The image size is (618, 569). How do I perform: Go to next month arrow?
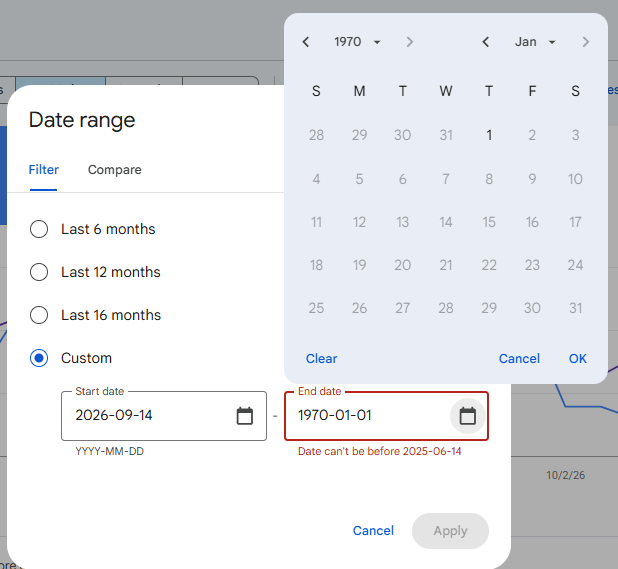pos(586,42)
